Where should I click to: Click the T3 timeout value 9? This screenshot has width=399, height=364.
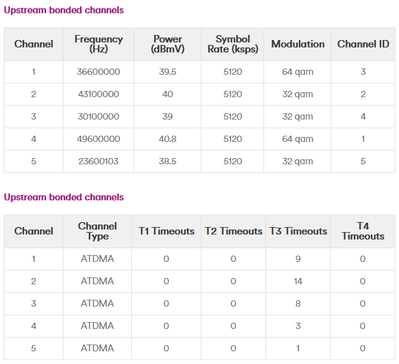coord(298,259)
